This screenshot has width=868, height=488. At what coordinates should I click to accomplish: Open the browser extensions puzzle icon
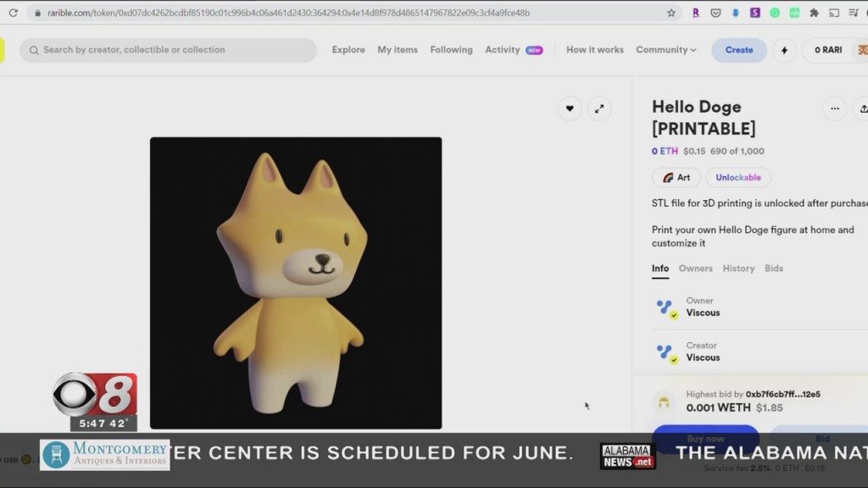coord(814,13)
